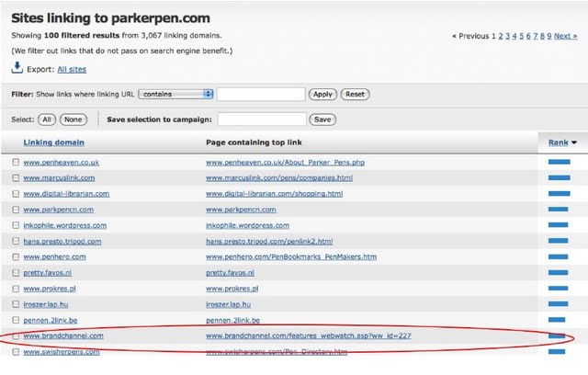Click the Export download icon

point(17,67)
